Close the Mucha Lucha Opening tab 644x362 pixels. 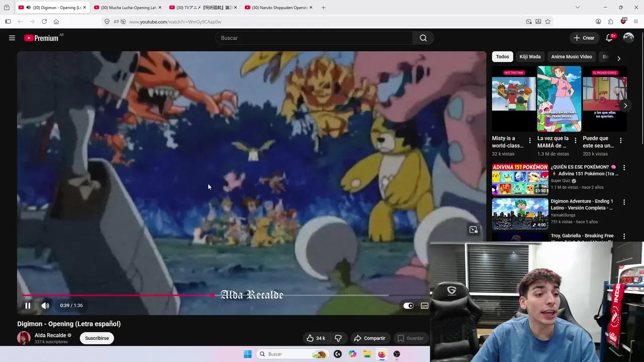point(160,8)
